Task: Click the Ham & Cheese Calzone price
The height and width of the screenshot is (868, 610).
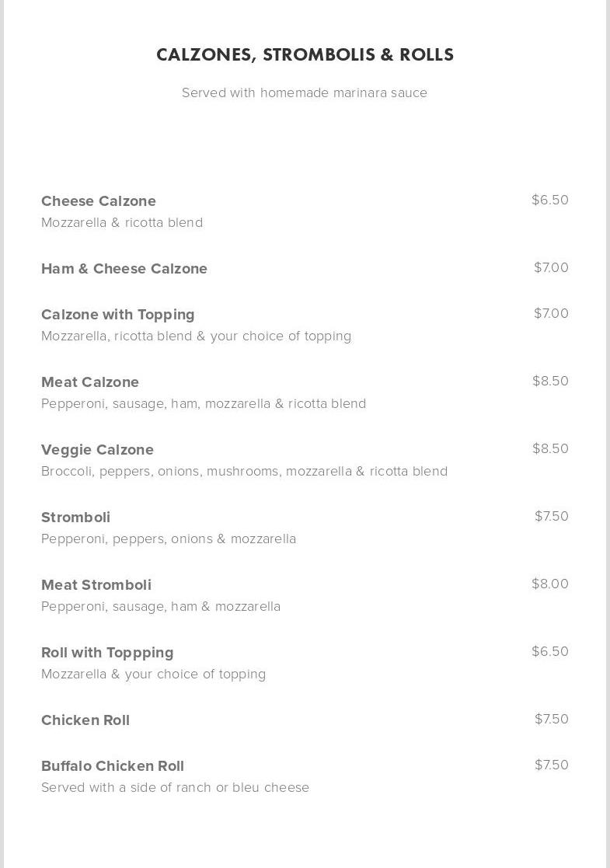Action: coord(551,267)
